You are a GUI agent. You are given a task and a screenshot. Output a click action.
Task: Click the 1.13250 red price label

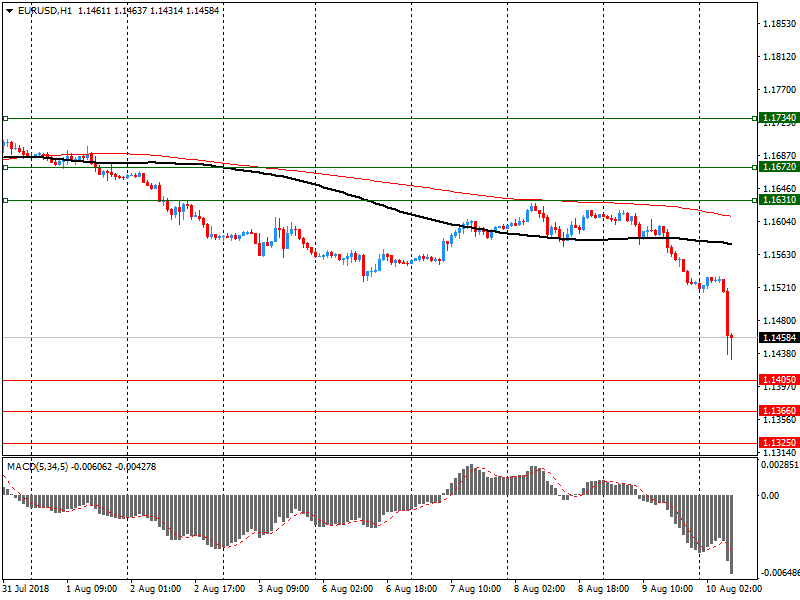779,443
